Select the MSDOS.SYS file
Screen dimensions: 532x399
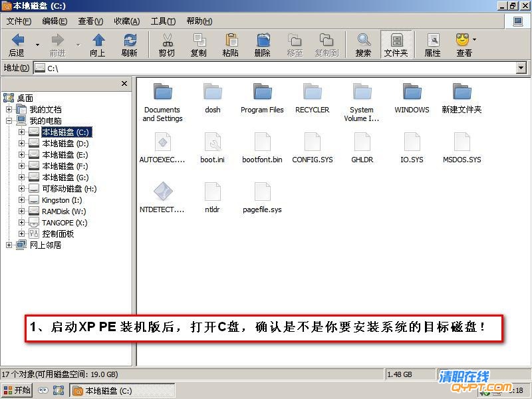[x=462, y=148]
